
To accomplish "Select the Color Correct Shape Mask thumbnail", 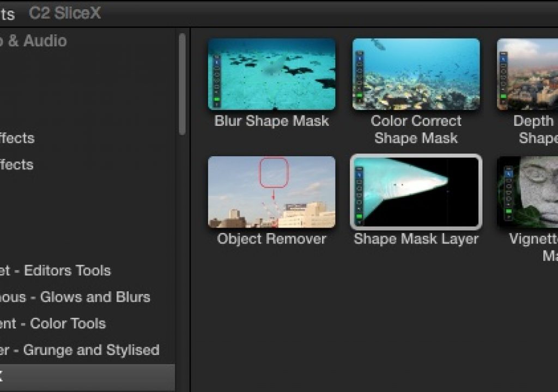I will [x=416, y=74].
